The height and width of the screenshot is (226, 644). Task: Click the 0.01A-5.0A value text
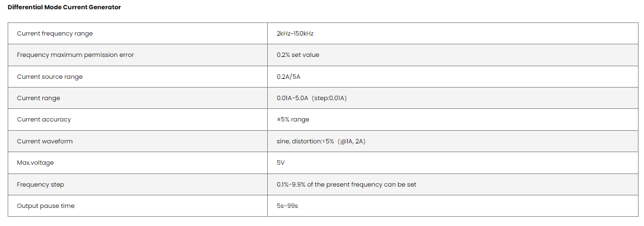[292, 98]
